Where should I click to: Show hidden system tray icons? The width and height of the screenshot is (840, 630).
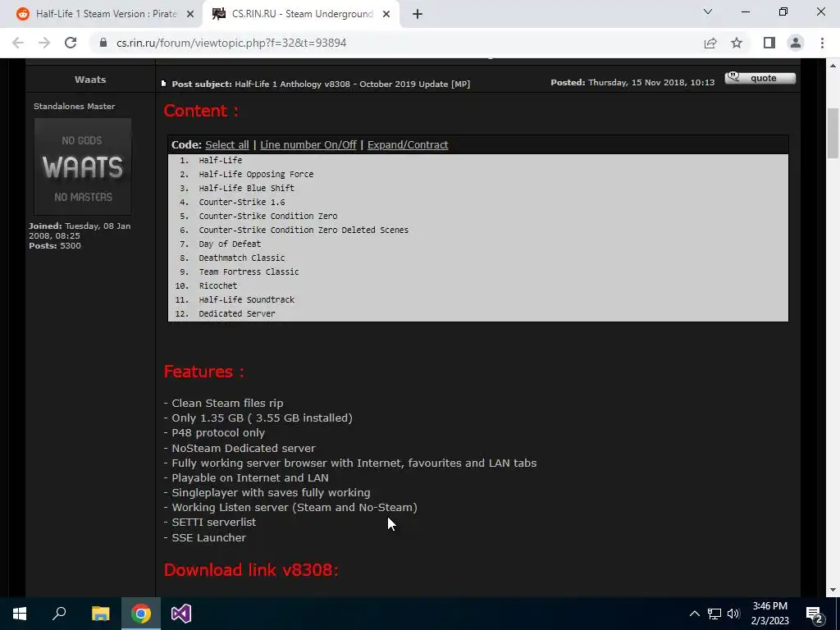pos(694,614)
